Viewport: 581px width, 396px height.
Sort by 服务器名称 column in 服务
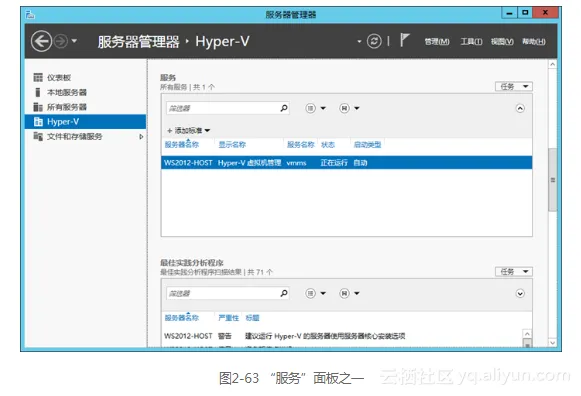tap(182, 144)
